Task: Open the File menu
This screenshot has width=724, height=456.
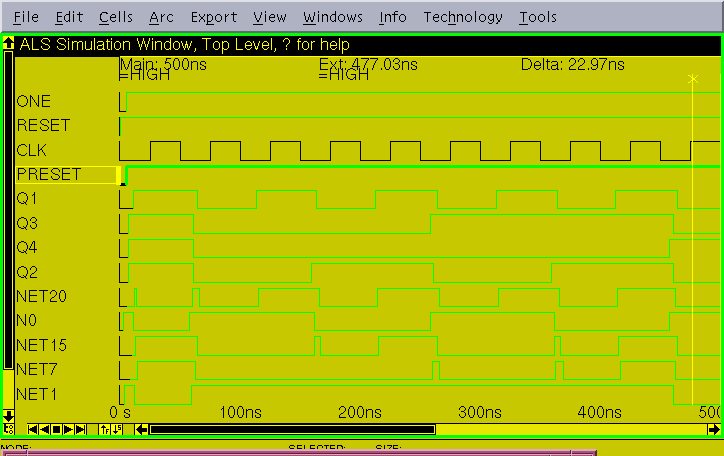Action: coord(27,17)
